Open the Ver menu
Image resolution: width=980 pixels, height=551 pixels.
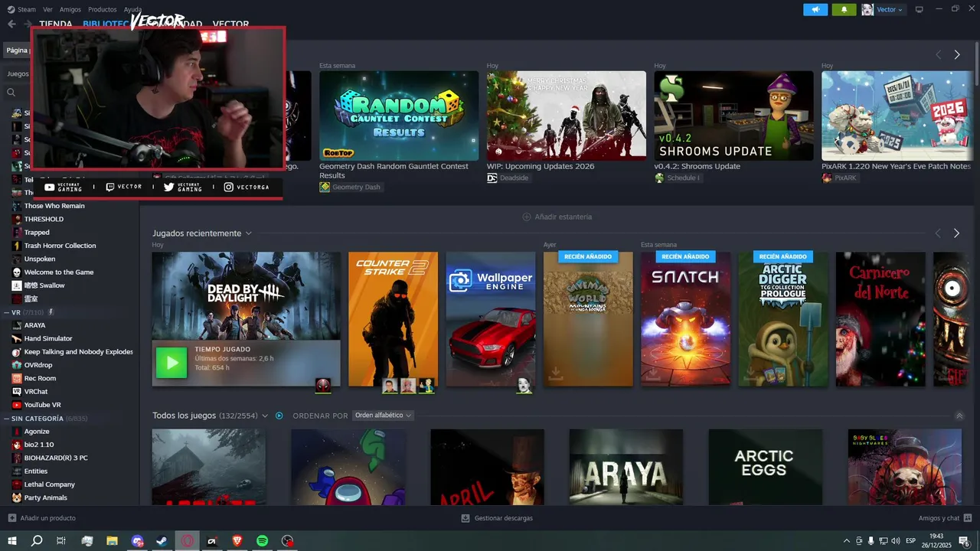point(48,9)
